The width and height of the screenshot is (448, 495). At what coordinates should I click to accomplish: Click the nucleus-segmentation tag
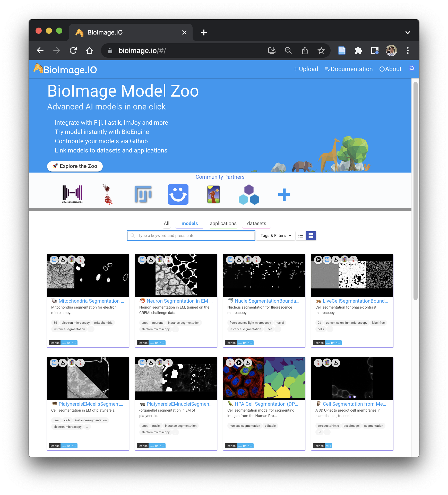tap(245, 426)
